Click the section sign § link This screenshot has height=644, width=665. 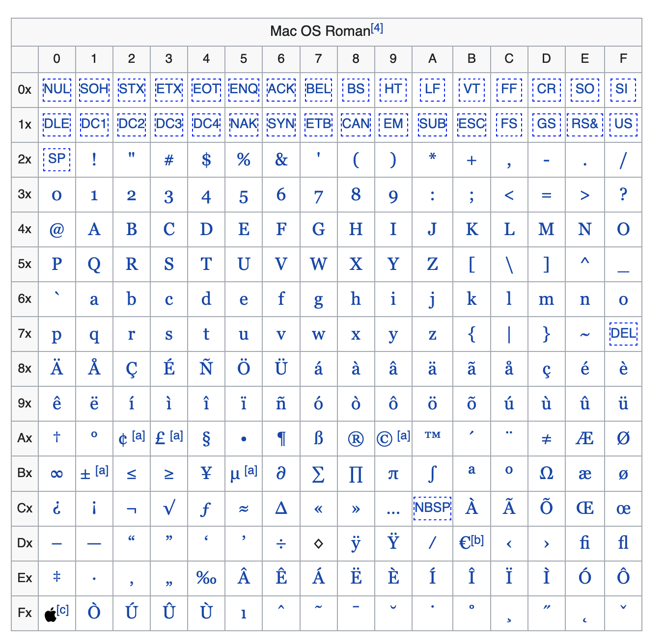pos(206,438)
